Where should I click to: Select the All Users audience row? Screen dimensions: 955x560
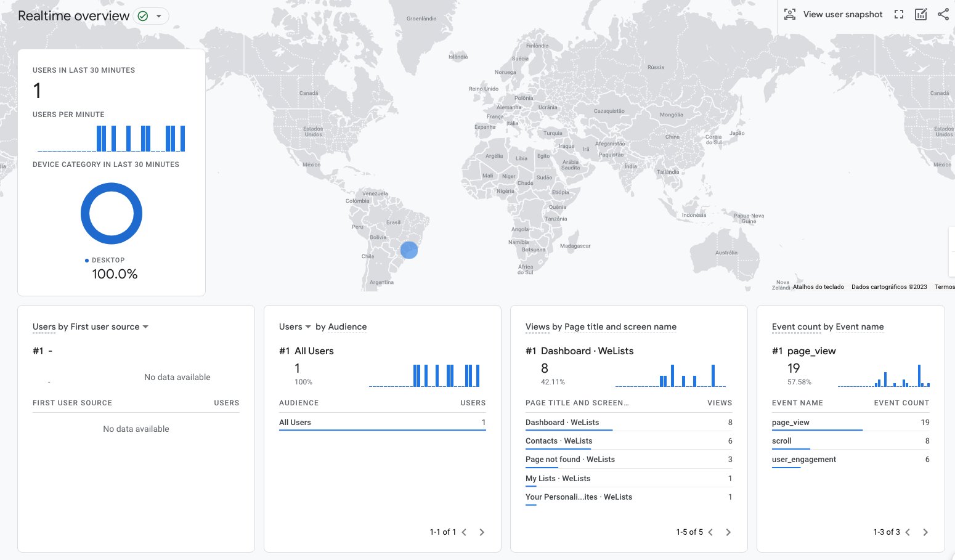pyautogui.click(x=295, y=422)
